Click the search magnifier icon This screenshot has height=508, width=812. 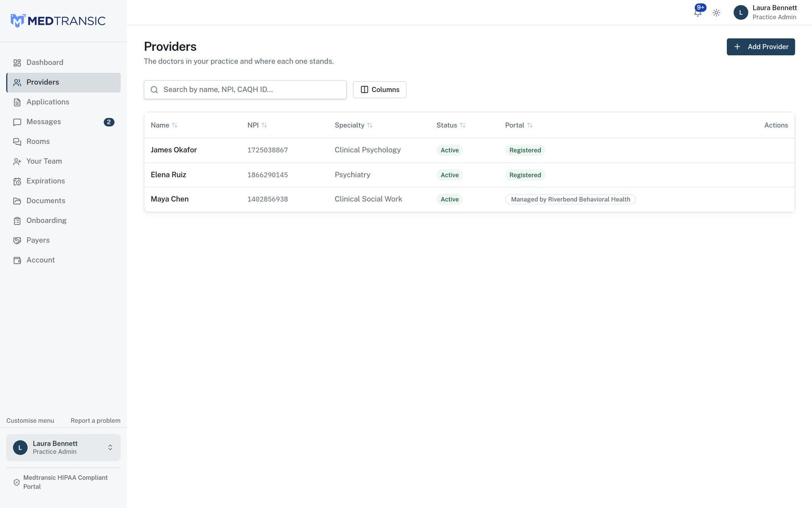tap(154, 90)
